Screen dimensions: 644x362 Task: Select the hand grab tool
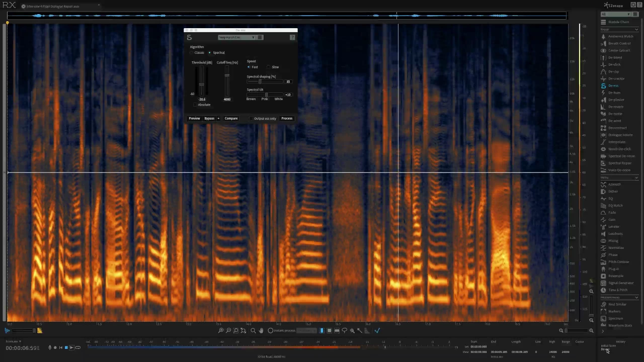click(x=261, y=330)
